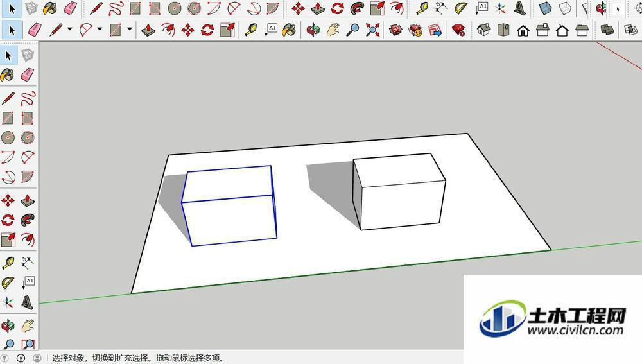Choose the Pan hand in the second toolbar row

click(333, 30)
